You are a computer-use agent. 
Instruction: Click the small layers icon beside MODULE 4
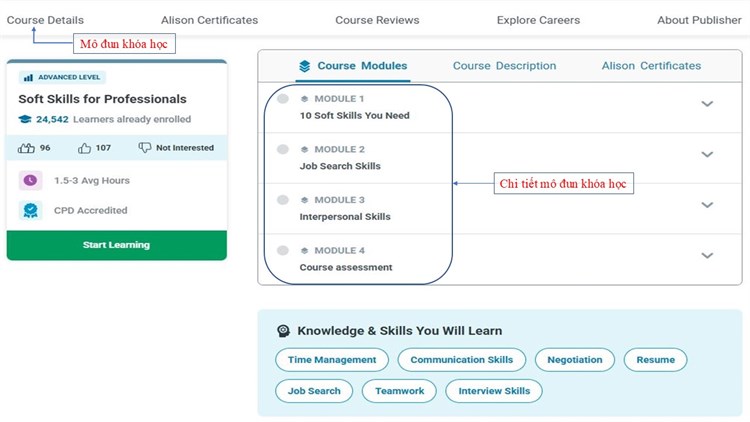304,251
